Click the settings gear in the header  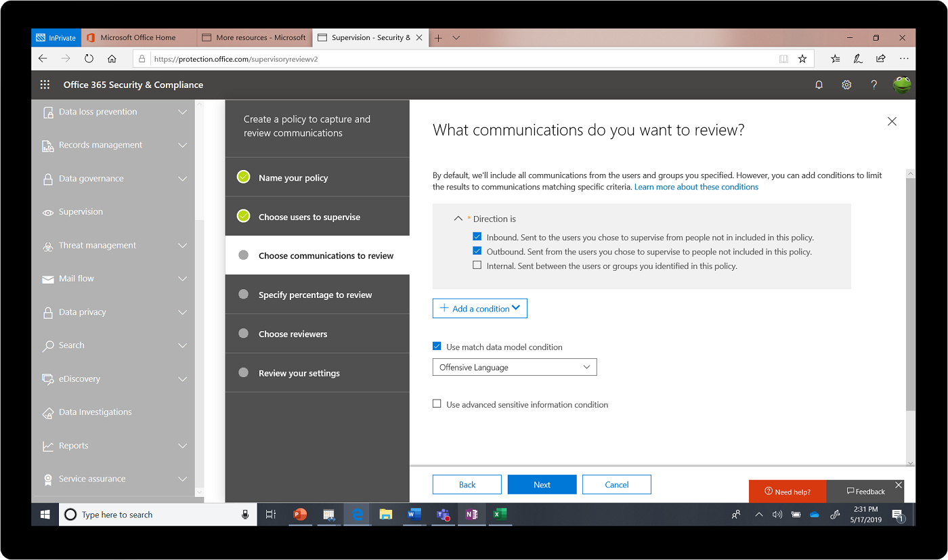[846, 85]
